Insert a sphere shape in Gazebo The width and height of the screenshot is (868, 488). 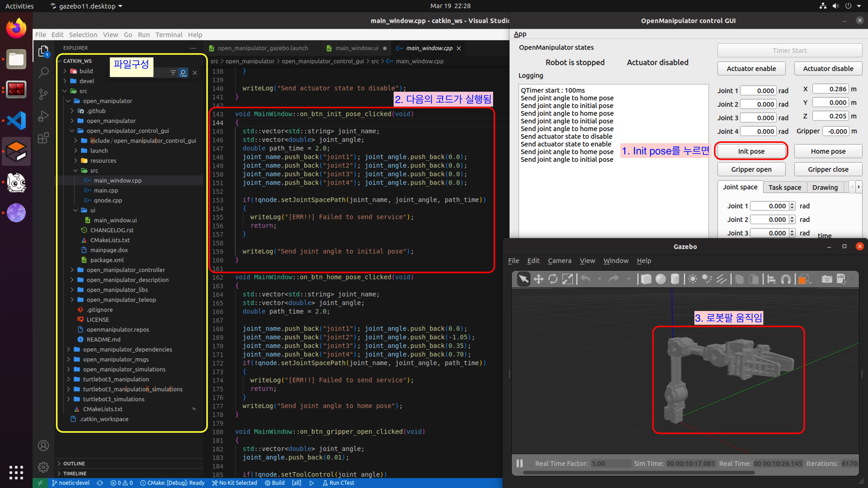(660, 279)
